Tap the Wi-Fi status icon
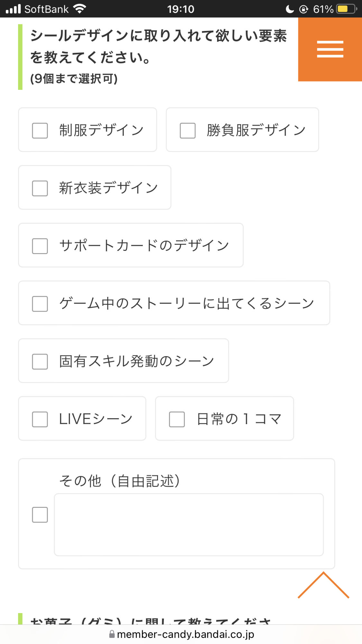Image resolution: width=362 pixels, height=644 pixels. point(79,9)
